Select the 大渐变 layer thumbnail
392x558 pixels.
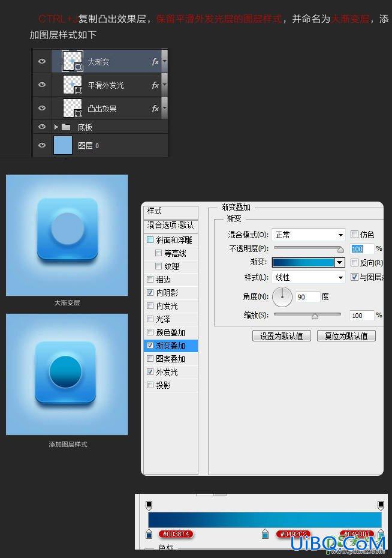click(73, 61)
